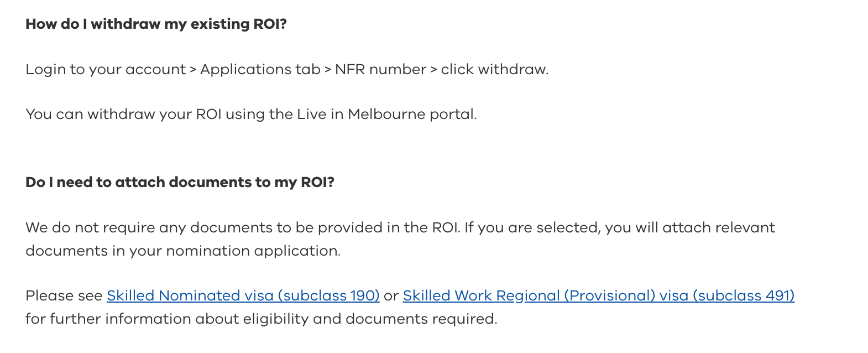Click the heading "How do I withdraw my existing ROI?"
Viewport: 868px width, 353px height.
156,24
